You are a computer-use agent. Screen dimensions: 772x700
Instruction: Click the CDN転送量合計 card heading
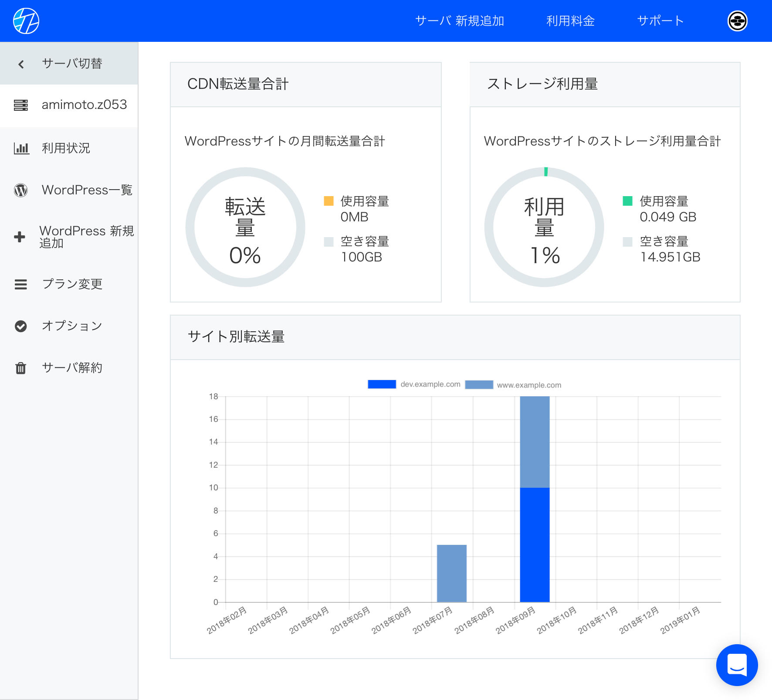point(238,84)
